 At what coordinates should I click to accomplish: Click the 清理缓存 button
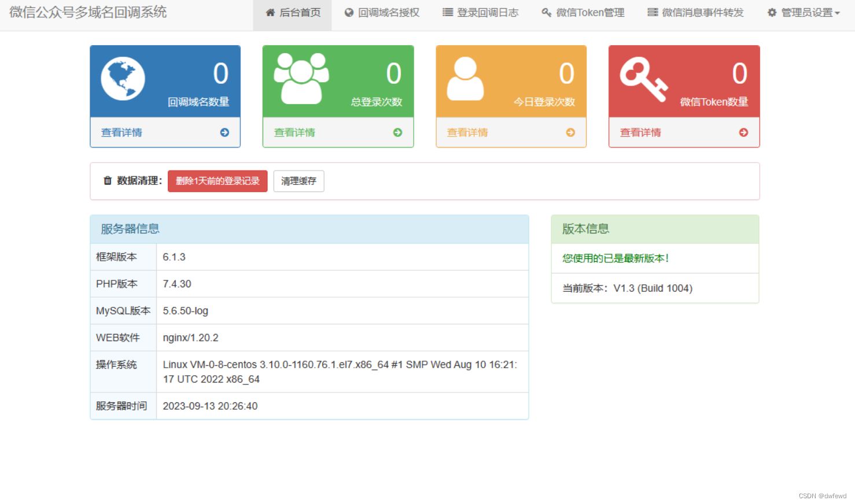(298, 181)
